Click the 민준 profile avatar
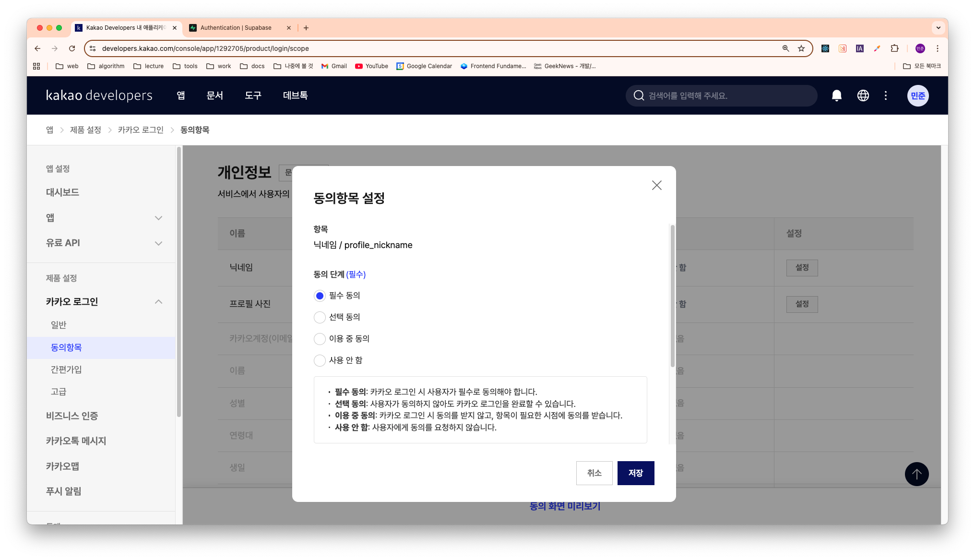Viewport: 975px width, 560px height. [917, 95]
